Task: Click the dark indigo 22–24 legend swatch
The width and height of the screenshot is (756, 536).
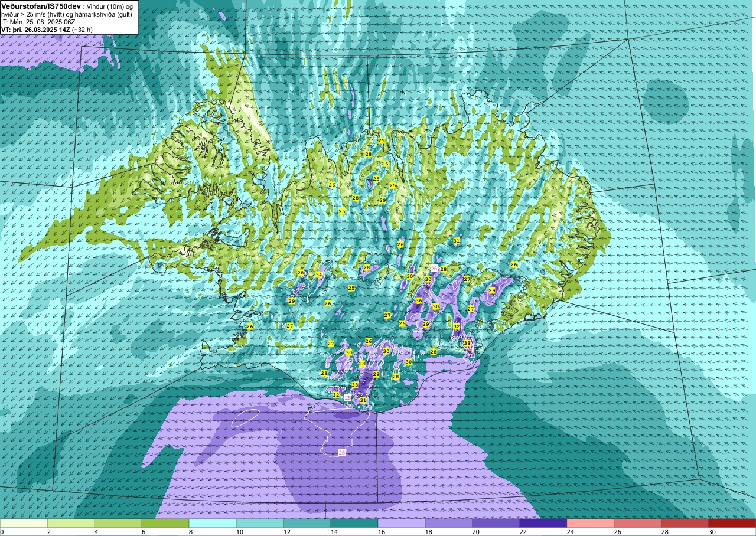Action: click(x=543, y=523)
